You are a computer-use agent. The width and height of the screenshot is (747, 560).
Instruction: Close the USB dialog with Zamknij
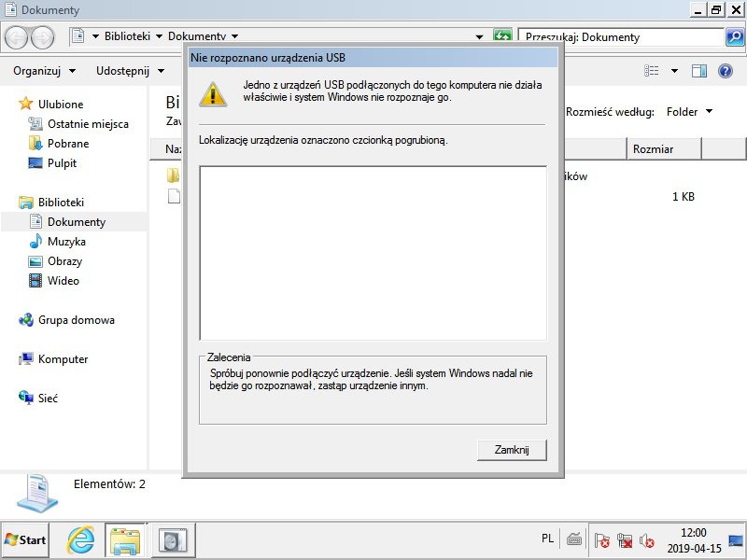coord(512,450)
